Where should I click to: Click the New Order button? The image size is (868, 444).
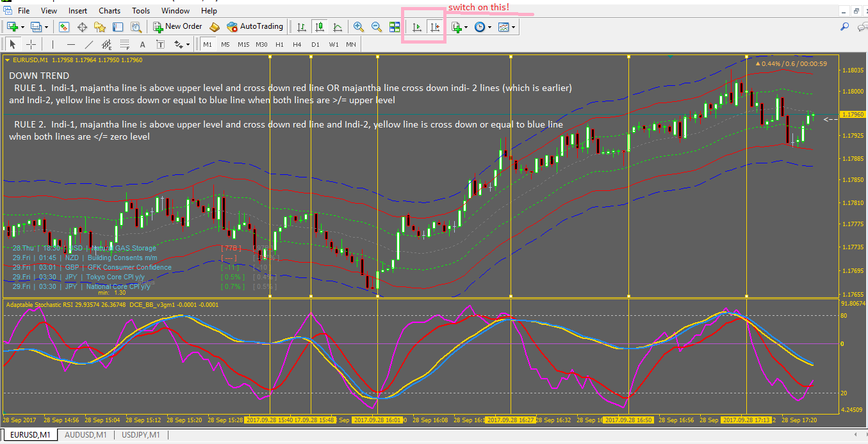pos(177,27)
